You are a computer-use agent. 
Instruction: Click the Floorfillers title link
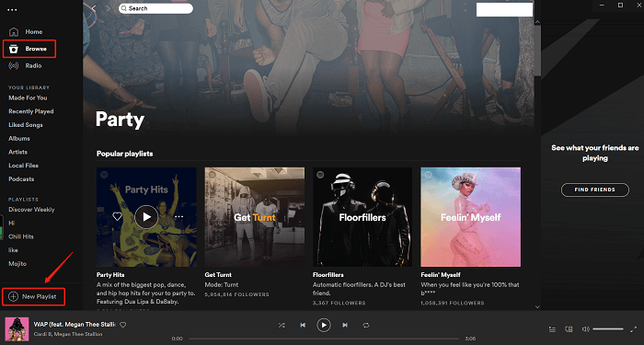point(328,275)
